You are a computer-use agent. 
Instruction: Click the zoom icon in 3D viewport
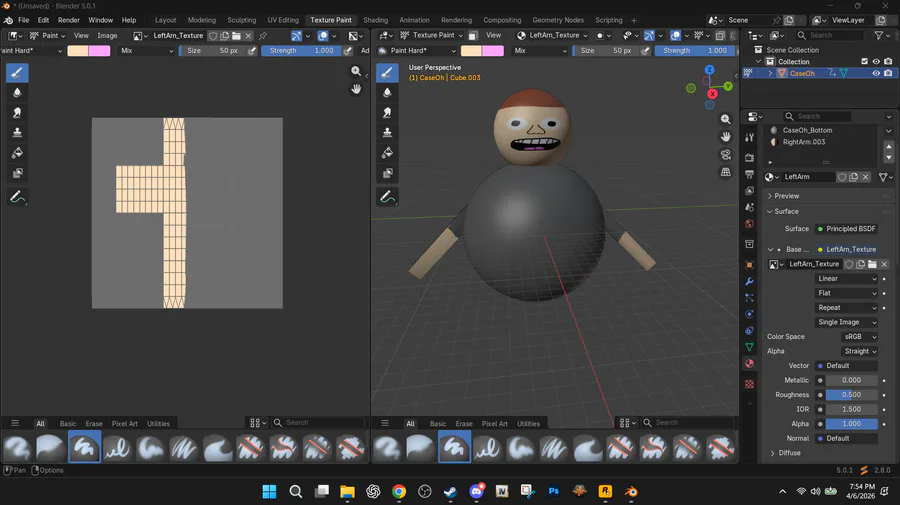[726, 119]
